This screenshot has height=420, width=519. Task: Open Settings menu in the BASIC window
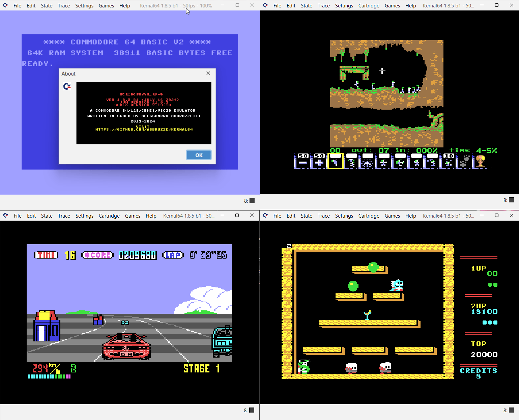click(x=84, y=6)
